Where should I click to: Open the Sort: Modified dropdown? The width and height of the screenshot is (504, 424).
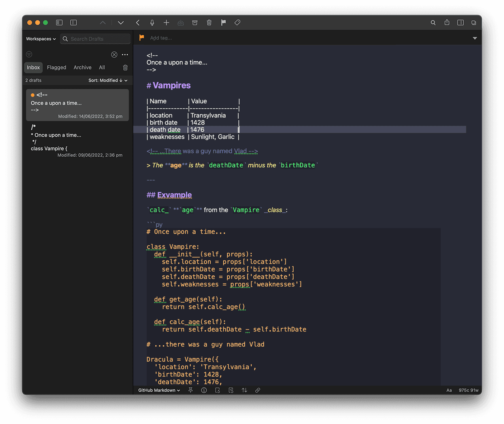click(x=108, y=80)
